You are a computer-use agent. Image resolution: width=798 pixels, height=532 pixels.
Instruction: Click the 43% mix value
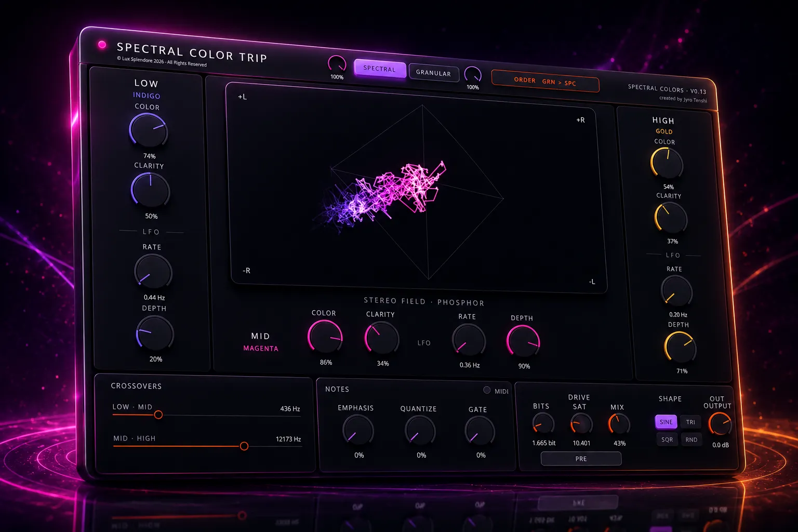[x=620, y=443]
